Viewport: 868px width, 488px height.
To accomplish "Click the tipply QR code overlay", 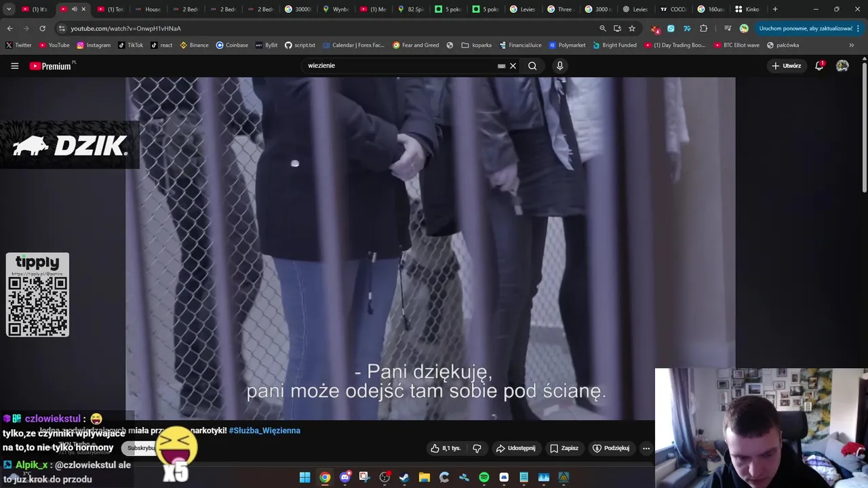I will pos(37,295).
